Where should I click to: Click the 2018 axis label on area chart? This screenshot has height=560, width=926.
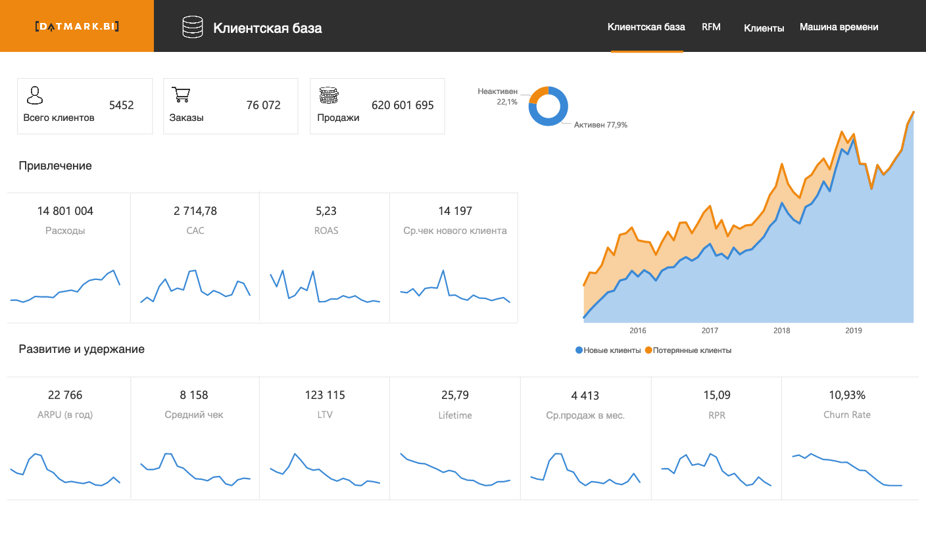[x=782, y=331]
